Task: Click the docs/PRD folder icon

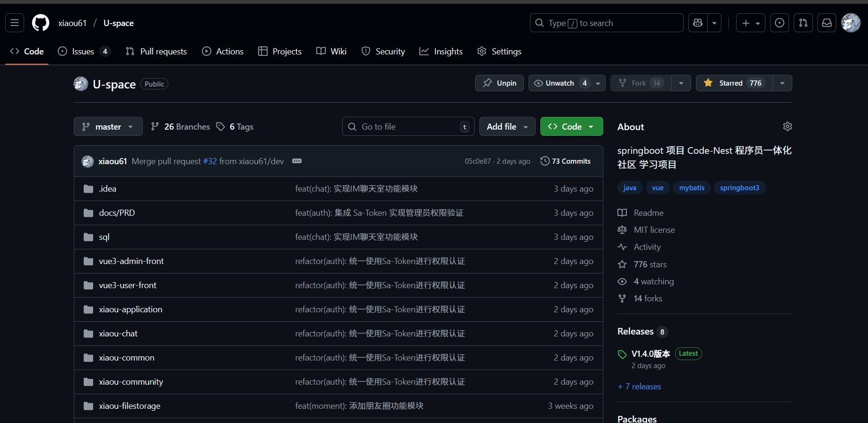Action: (88, 213)
